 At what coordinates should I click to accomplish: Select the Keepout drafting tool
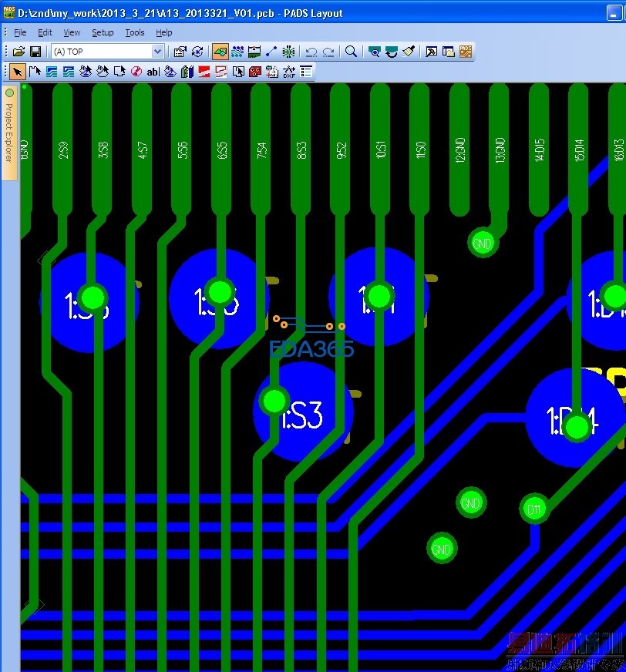click(136, 72)
